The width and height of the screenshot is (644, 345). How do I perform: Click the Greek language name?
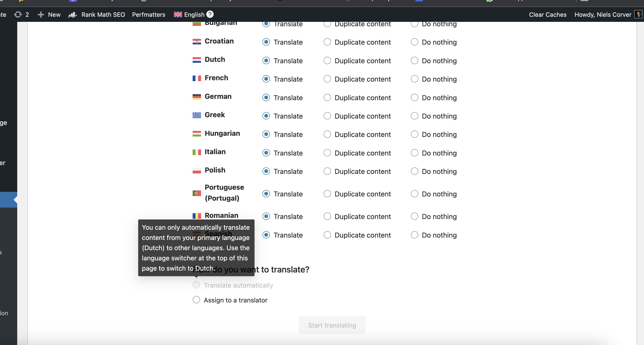point(215,115)
